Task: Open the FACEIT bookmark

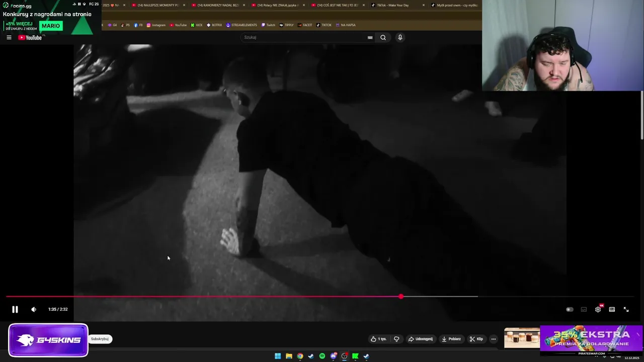Action: [x=305, y=25]
